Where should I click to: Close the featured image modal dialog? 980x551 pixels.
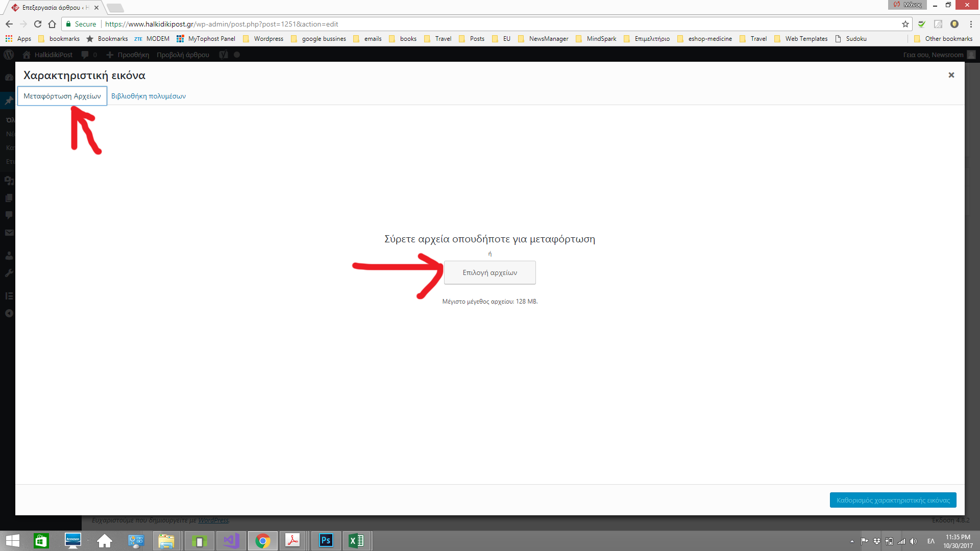[x=951, y=75]
